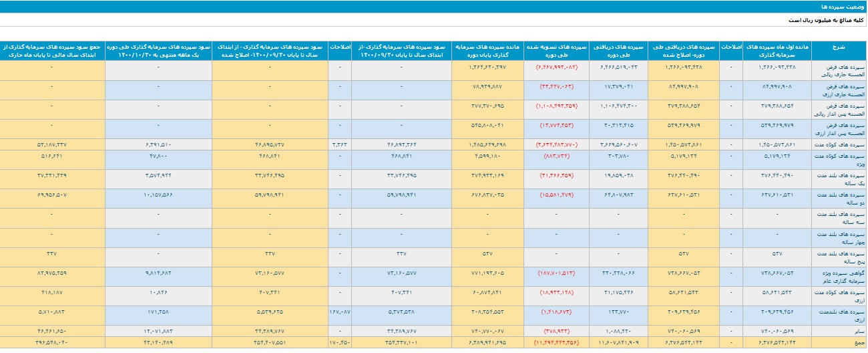This screenshot has width=868, height=353.
Task: Click the 'سپرده های بلند مدت دو ساله' row label
Action: click(x=839, y=199)
